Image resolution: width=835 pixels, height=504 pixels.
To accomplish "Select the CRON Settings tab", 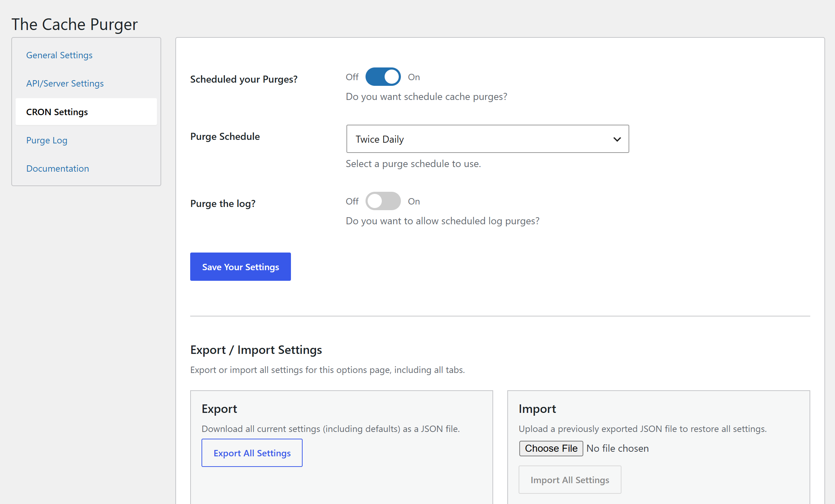I will pos(57,112).
